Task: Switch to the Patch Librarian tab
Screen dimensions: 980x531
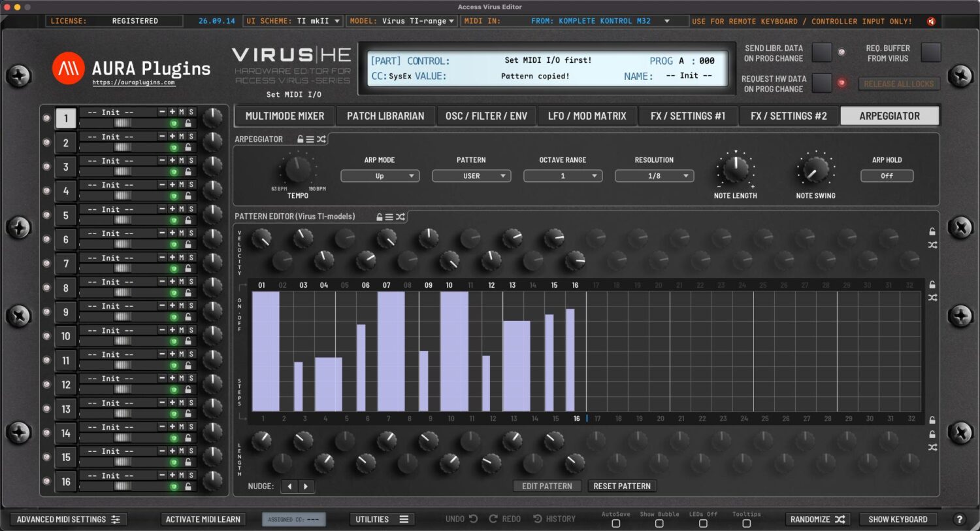Action: point(385,116)
